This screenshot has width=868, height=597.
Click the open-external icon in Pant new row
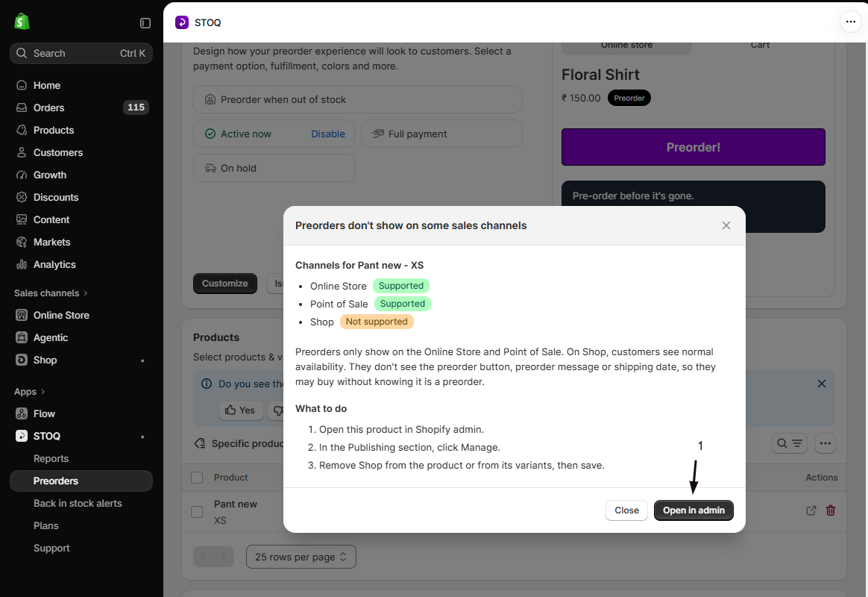click(x=811, y=510)
